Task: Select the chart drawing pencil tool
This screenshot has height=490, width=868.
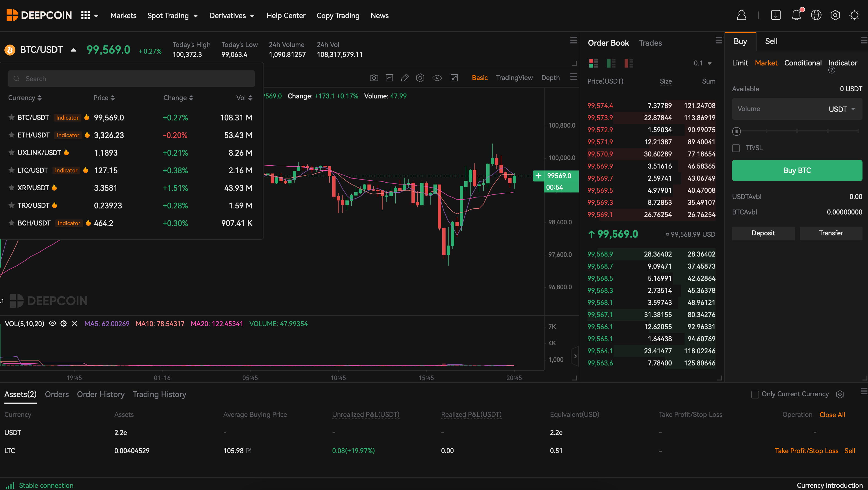Action: point(405,78)
